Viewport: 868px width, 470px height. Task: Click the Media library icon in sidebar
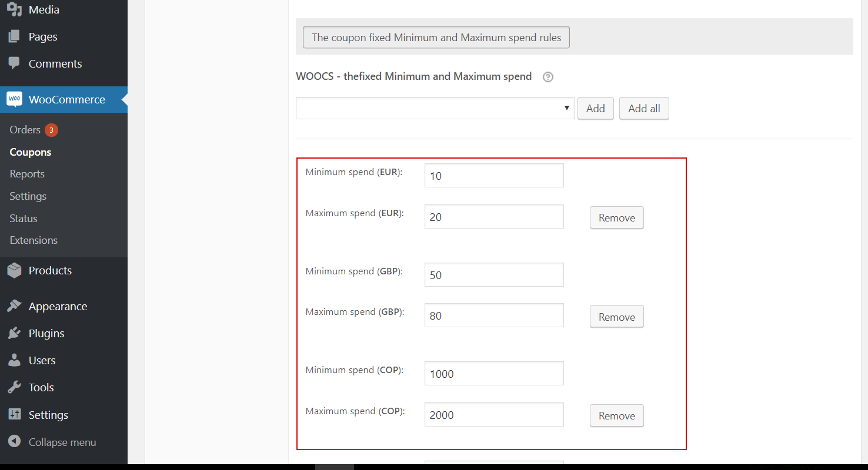[x=15, y=9]
